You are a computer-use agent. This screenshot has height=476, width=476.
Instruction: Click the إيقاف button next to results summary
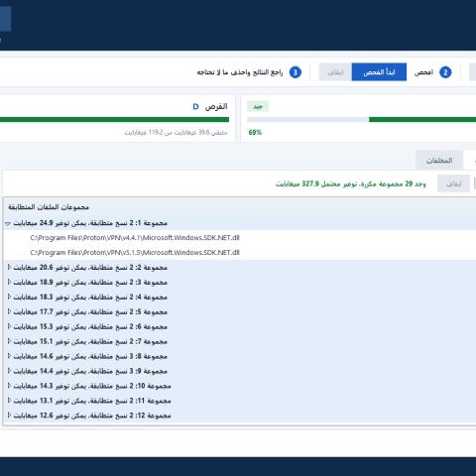453,183
